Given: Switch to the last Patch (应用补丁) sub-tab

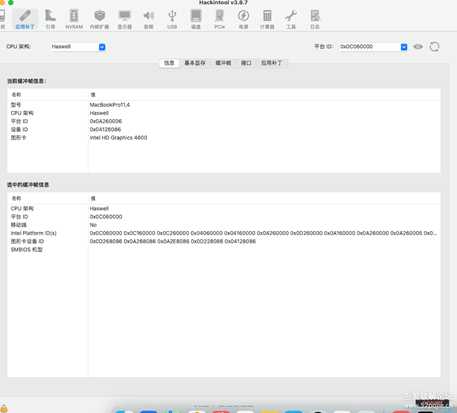Looking at the screenshot, I should (271, 63).
